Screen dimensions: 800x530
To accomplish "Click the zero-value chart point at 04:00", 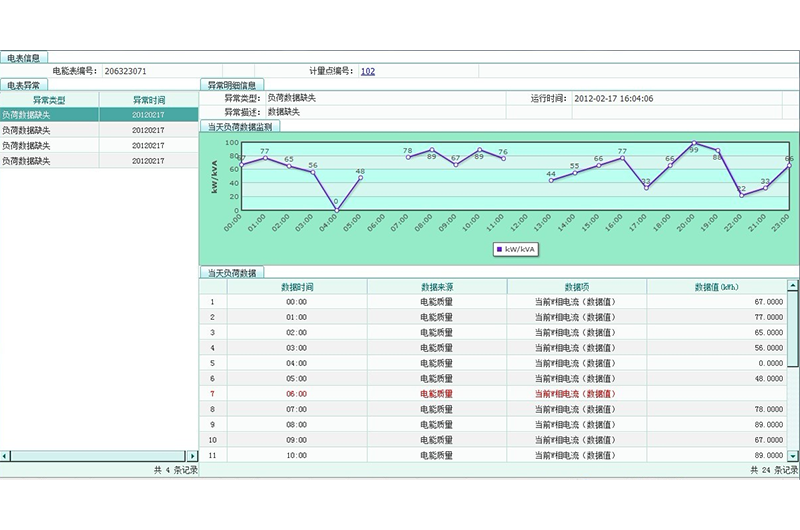I will [x=336, y=209].
